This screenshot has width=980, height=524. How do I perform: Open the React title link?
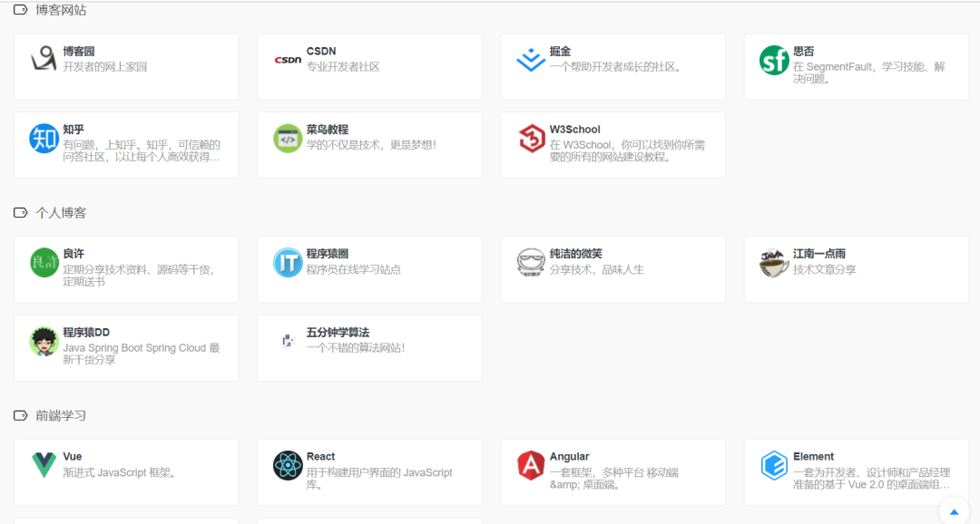320,457
